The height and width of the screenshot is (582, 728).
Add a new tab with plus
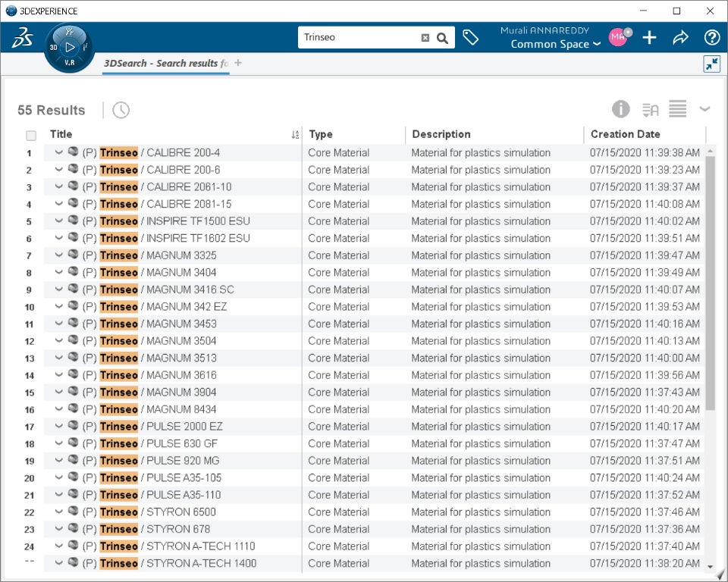(x=237, y=63)
